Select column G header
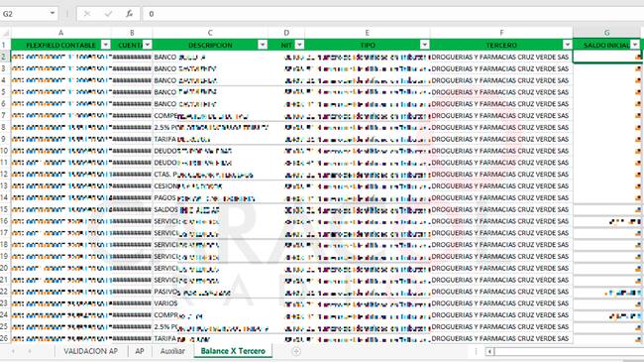644x362 pixels. pos(606,33)
